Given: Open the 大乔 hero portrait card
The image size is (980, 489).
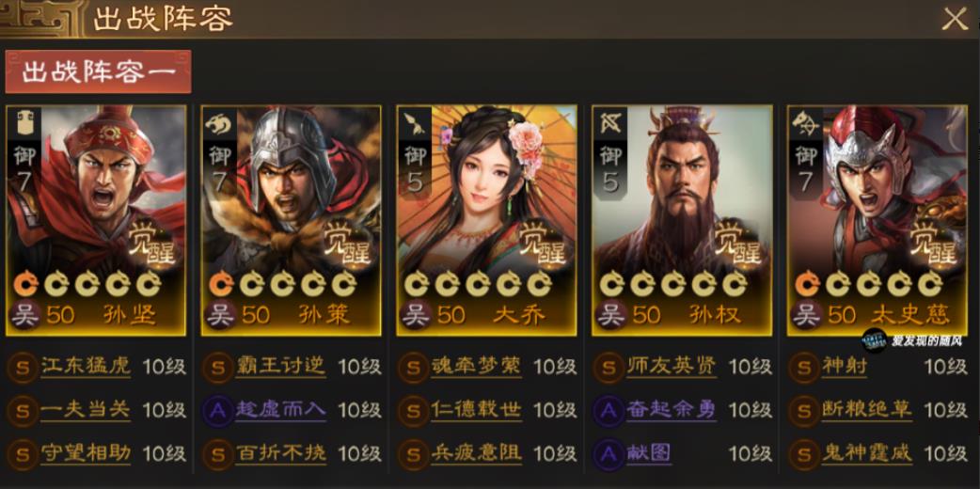Looking at the screenshot, I should (486, 220).
